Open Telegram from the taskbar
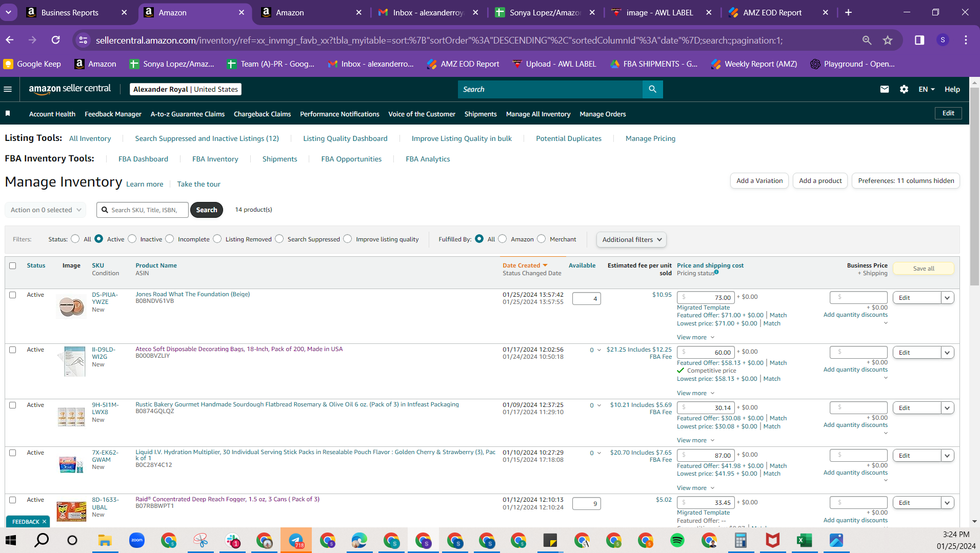 tap(296, 540)
